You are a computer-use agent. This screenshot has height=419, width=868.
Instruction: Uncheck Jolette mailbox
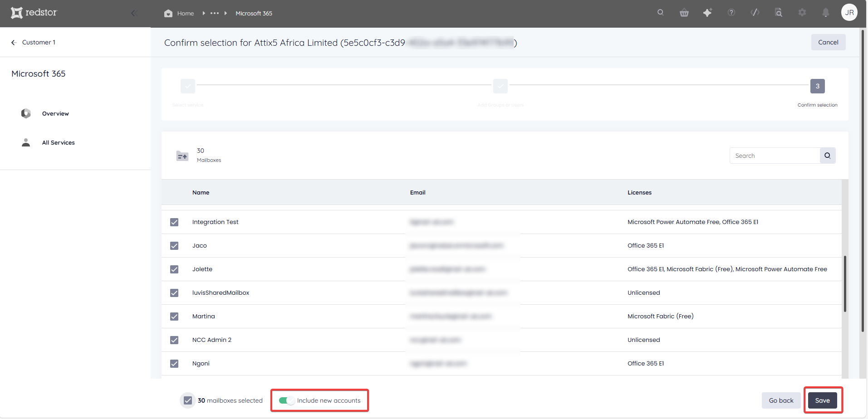(x=174, y=269)
